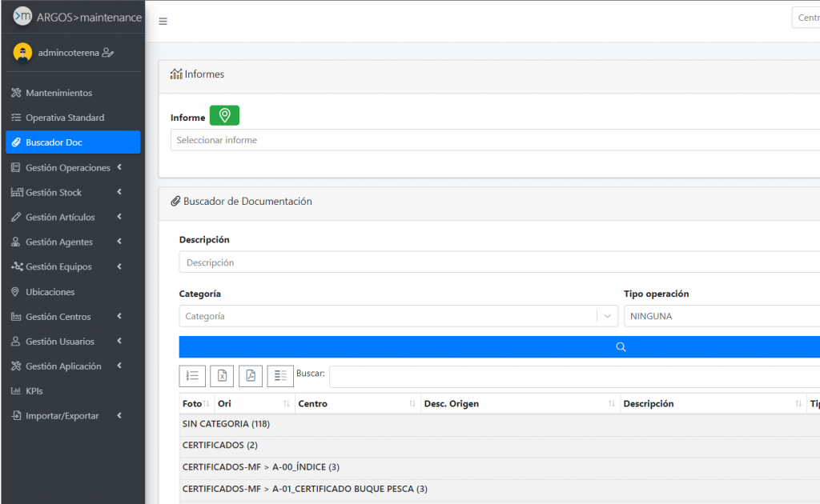
Task: Expand the CERTIFICADOS (2) group row
Action: point(220,446)
